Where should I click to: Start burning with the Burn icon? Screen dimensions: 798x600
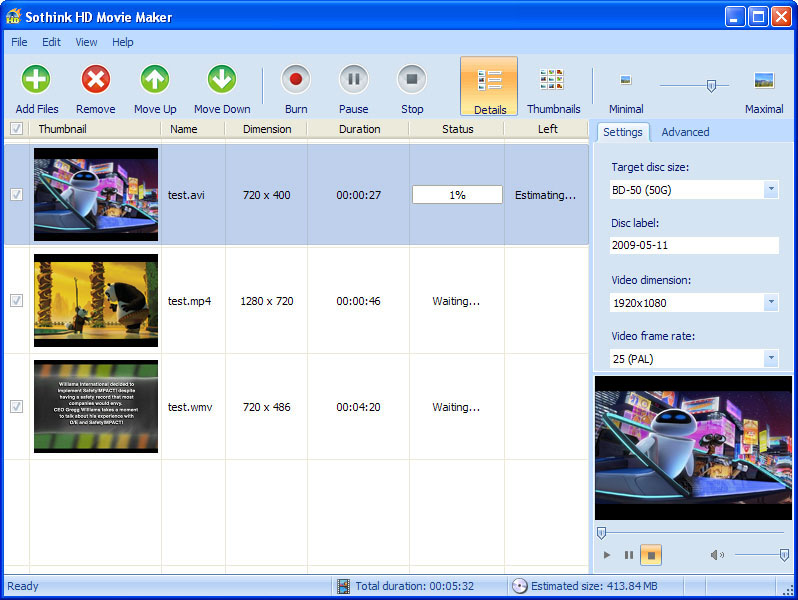[295, 79]
